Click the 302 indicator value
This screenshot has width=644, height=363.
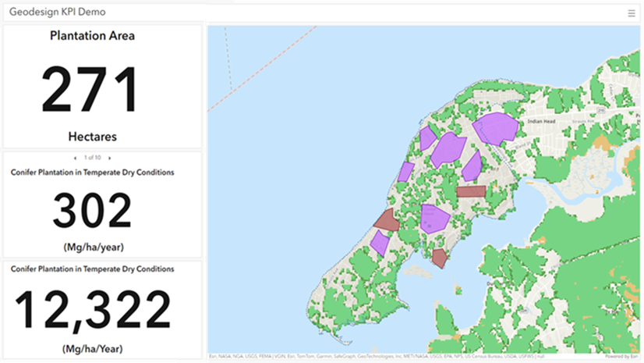(93, 211)
